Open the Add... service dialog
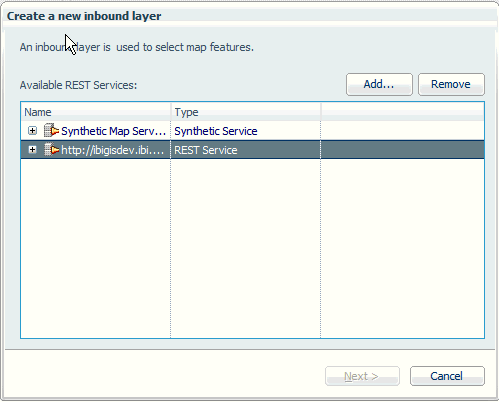The image size is (499, 402). [x=379, y=84]
